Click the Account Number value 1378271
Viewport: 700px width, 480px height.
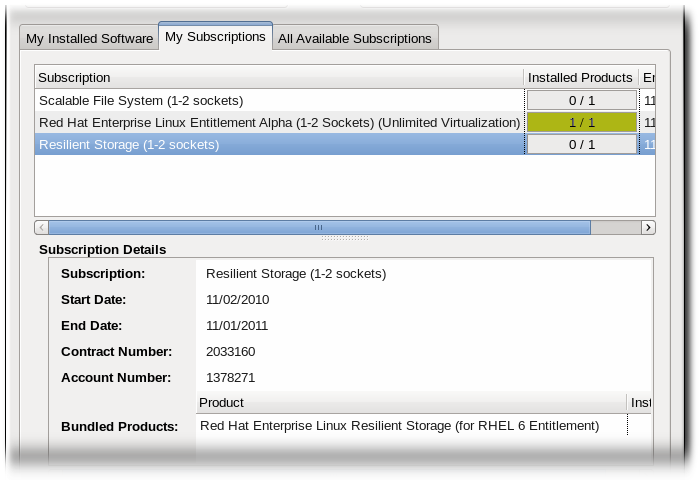pos(230,378)
